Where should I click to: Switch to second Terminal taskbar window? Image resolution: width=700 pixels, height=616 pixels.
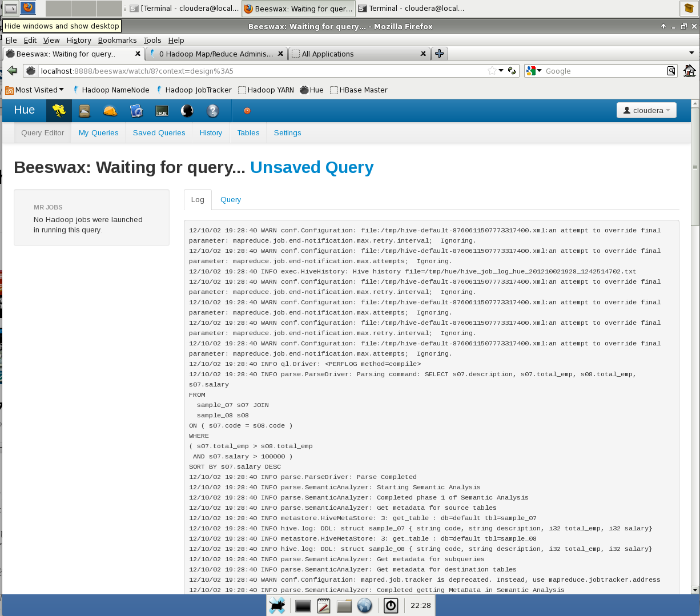(x=411, y=9)
